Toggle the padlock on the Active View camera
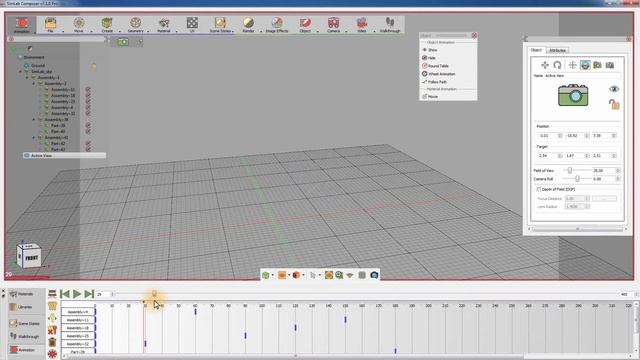This screenshot has width=640, height=360. (x=614, y=104)
